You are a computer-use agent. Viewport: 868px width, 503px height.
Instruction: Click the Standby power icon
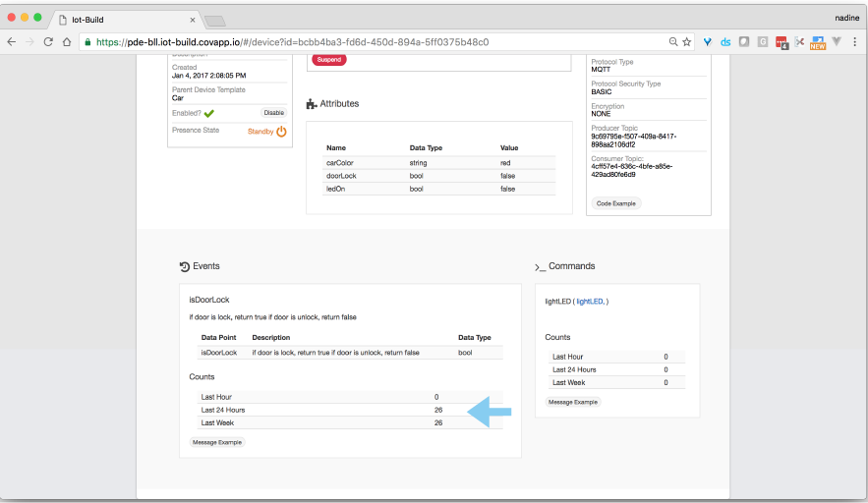point(281,132)
